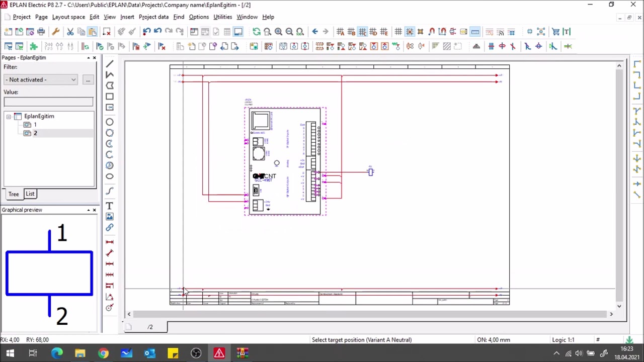Screen dimensions: 644x362
Task: Toggle Grid C
Action: click(x=362, y=32)
